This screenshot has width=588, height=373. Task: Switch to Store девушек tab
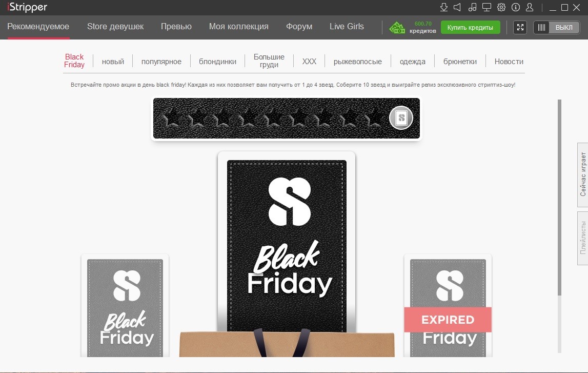115,26
